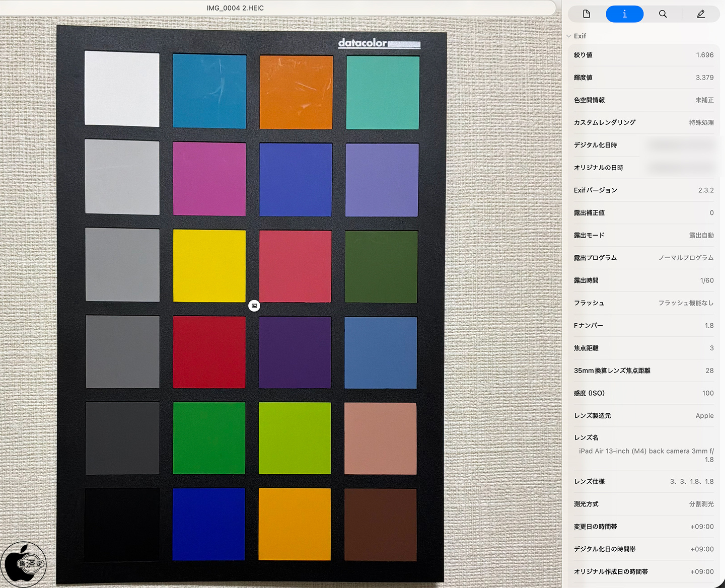Select the dark brown color patch
Viewport: 725px width, 588px height.
click(380, 525)
